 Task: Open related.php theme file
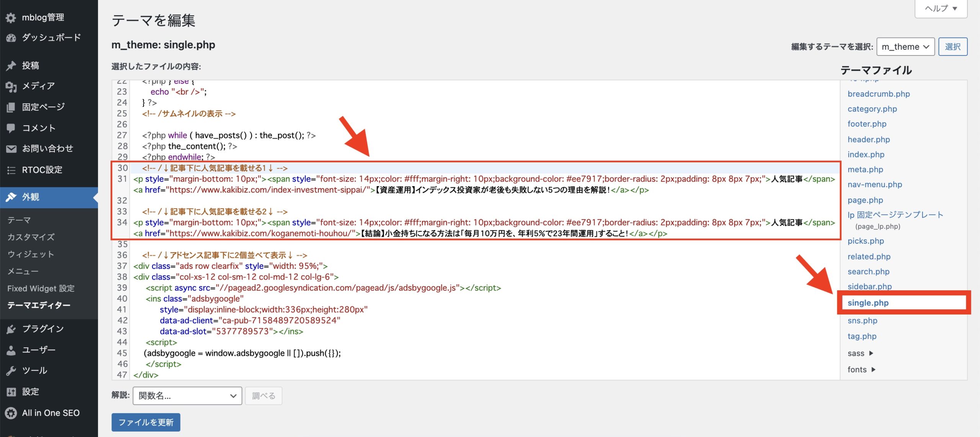point(869,257)
